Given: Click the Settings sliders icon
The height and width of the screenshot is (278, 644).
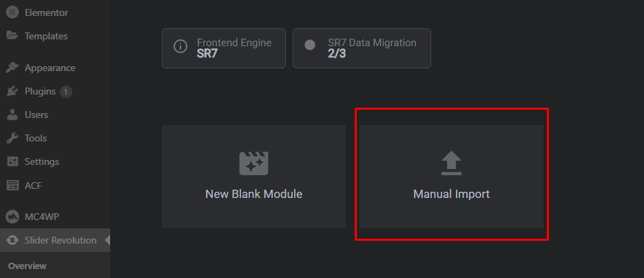Looking at the screenshot, I should tap(12, 161).
